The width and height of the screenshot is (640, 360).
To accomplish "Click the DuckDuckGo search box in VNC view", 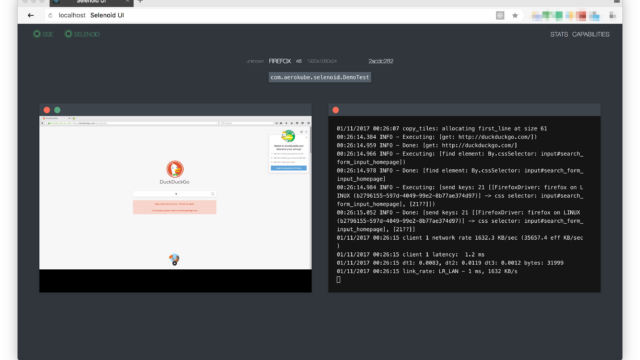I will click(175, 194).
